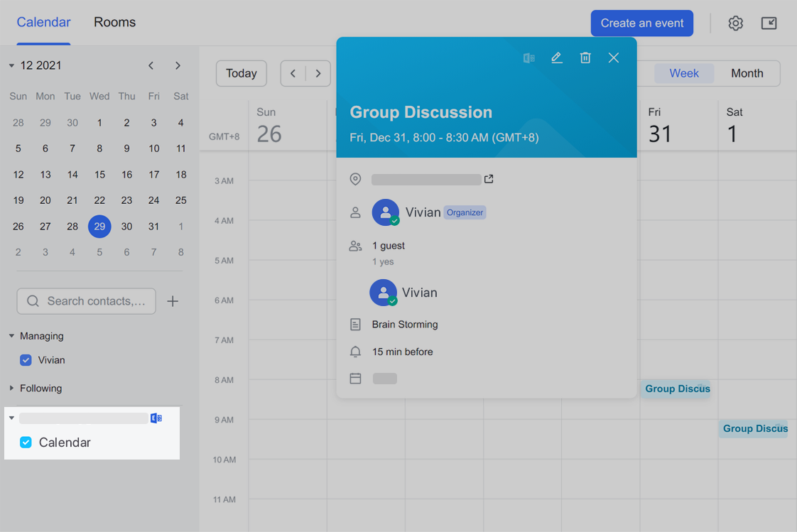This screenshot has height=532, width=797.
Task: Open the location link via external link icon
Action: coord(488,179)
